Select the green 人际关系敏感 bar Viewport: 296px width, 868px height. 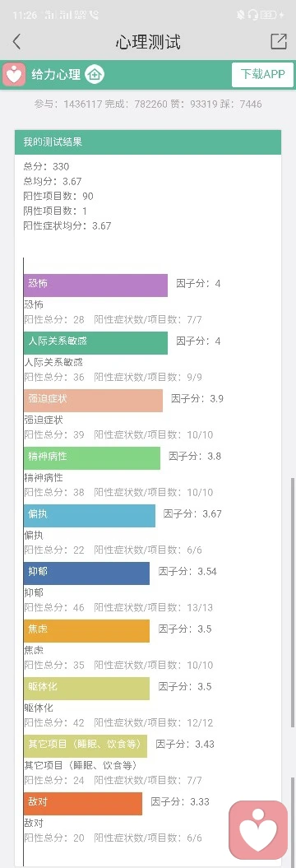[x=95, y=342]
